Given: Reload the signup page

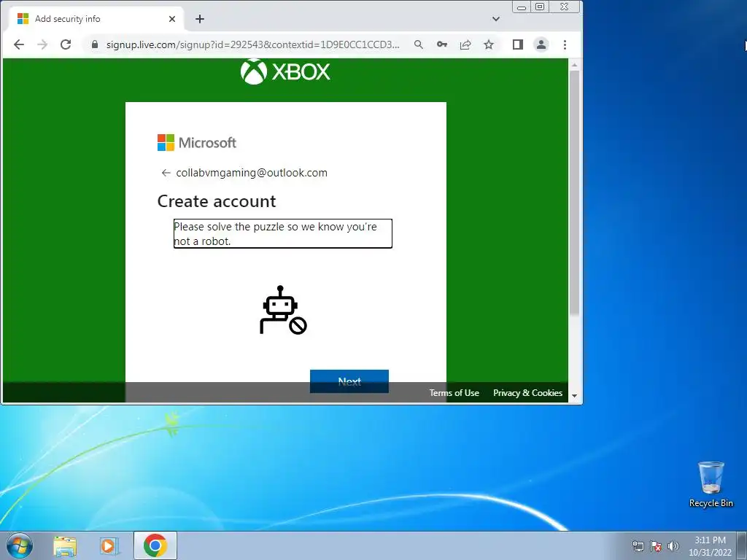Looking at the screenshot, I should pos(66,44).
